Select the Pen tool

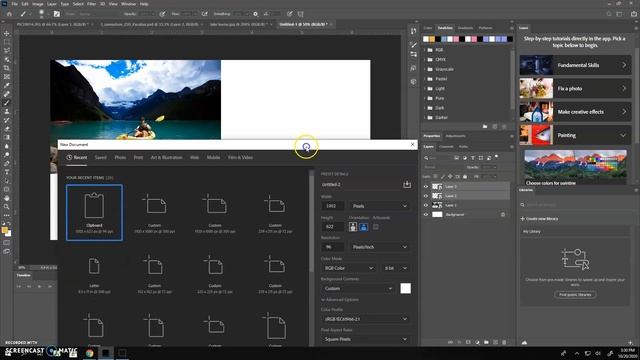7,164
